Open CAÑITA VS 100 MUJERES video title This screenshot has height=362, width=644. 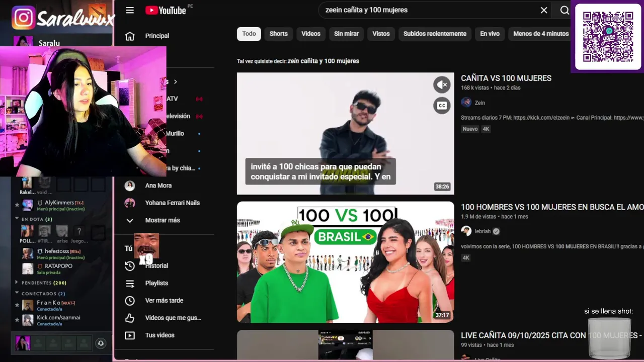pos(506,78)
